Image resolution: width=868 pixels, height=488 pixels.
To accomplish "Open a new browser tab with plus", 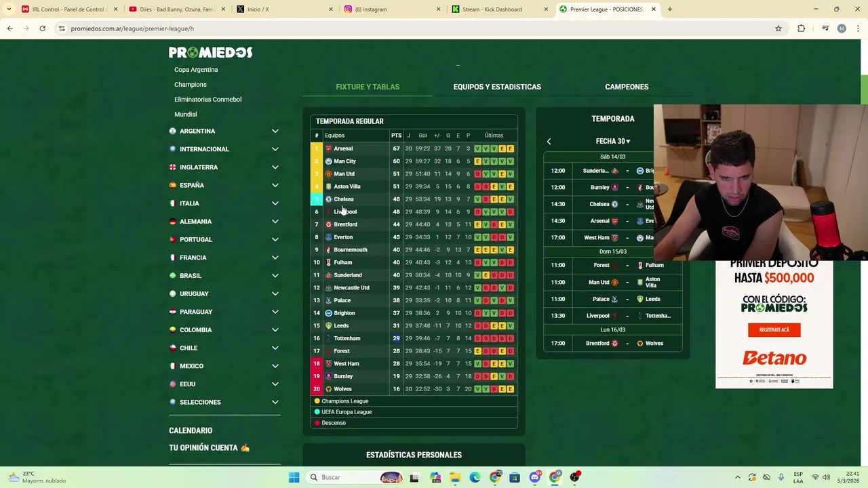I will 670,9.
